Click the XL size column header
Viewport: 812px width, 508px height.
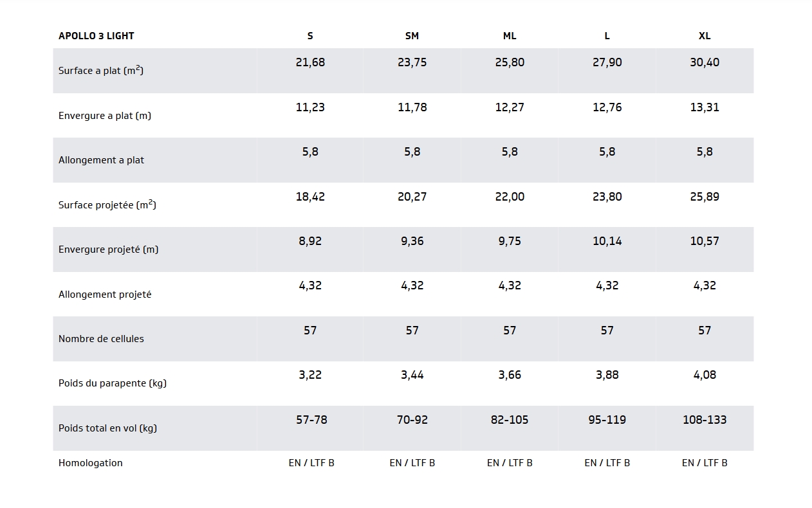705,36
